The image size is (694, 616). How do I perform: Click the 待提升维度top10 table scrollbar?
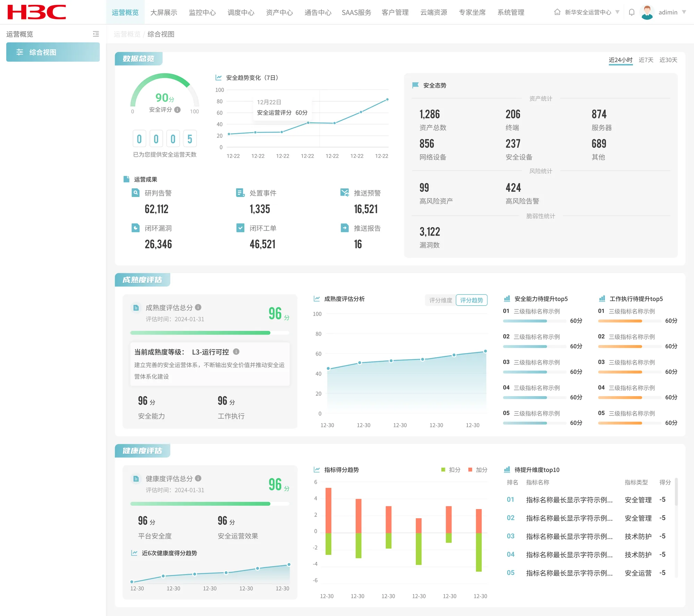click(x=676, y=492)
